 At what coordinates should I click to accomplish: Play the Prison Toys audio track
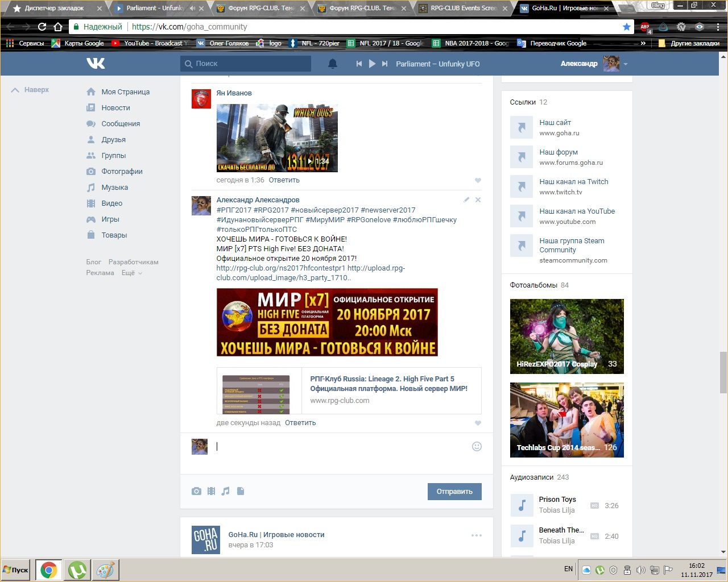(x=522, y=505)
